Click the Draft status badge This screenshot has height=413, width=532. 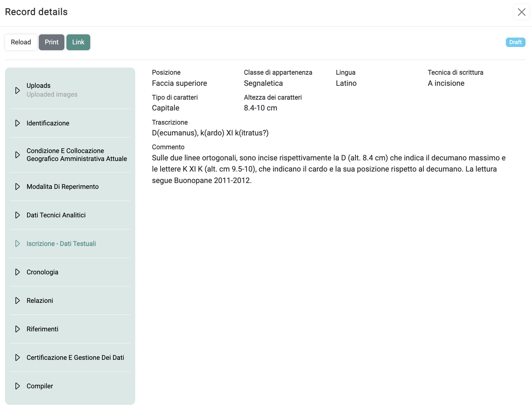[x=515, y=42]
